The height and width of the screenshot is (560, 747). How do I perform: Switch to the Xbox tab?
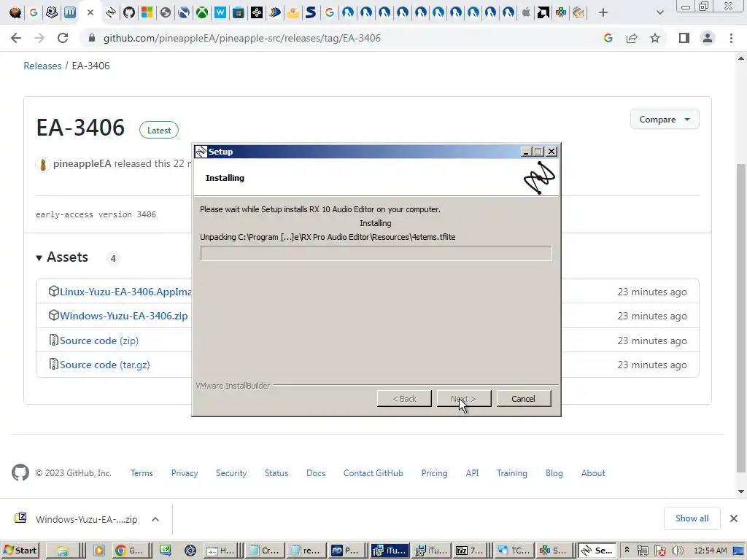[202, 12]
